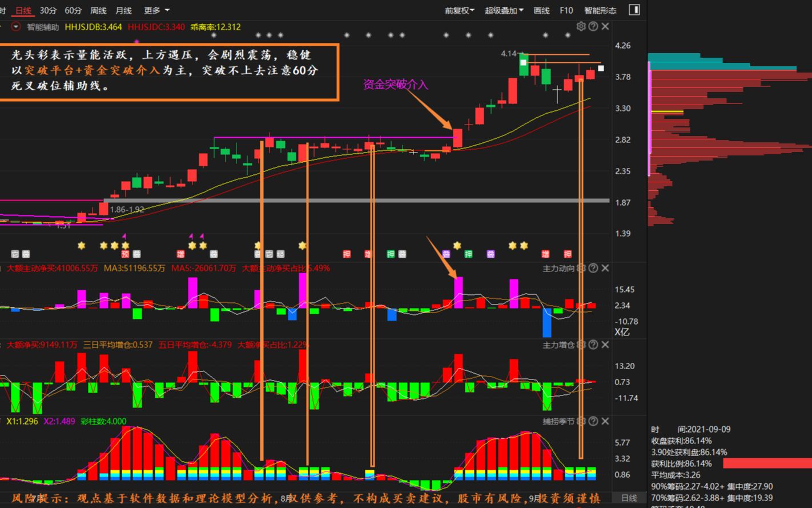This screenshot has height=508, width=812.
Task: Click the X亿 unit label
Action: click(x=622, y=332)
